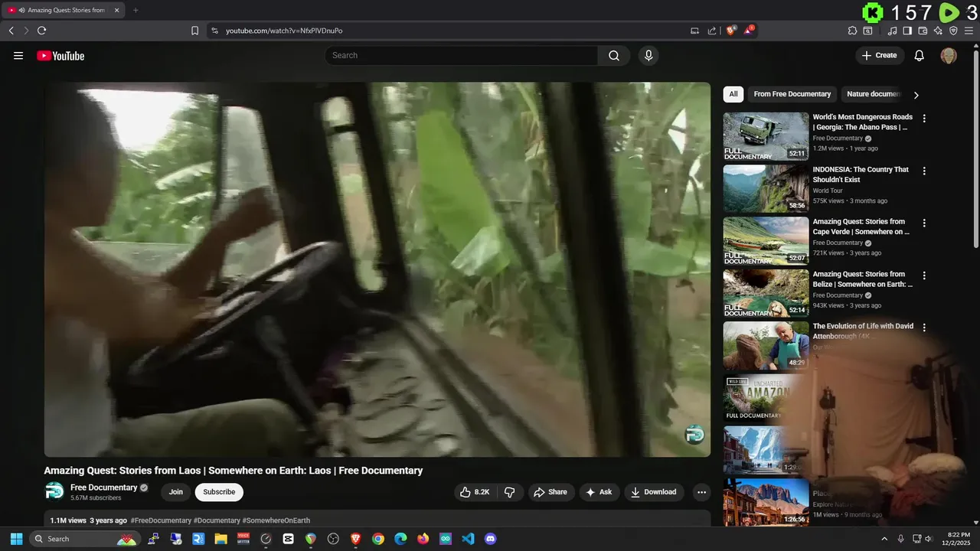Open the browser extensions puzzle icon
This screenshot has width=980, height=551.
(x=852, y=31)
